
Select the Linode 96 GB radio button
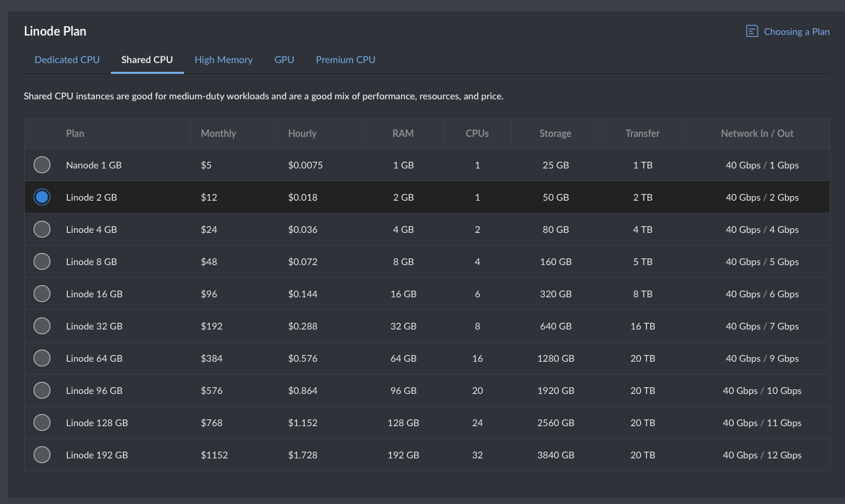[42, 390]
